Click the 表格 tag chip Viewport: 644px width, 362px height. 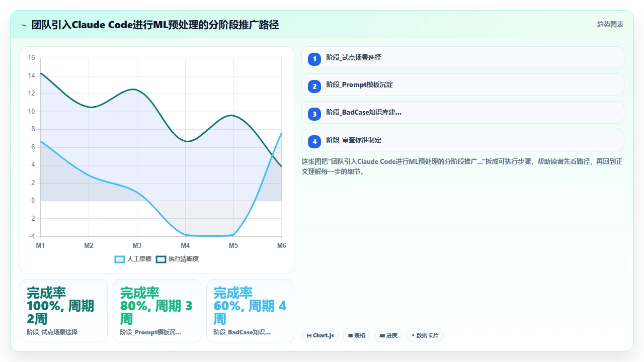coord(357,335)
